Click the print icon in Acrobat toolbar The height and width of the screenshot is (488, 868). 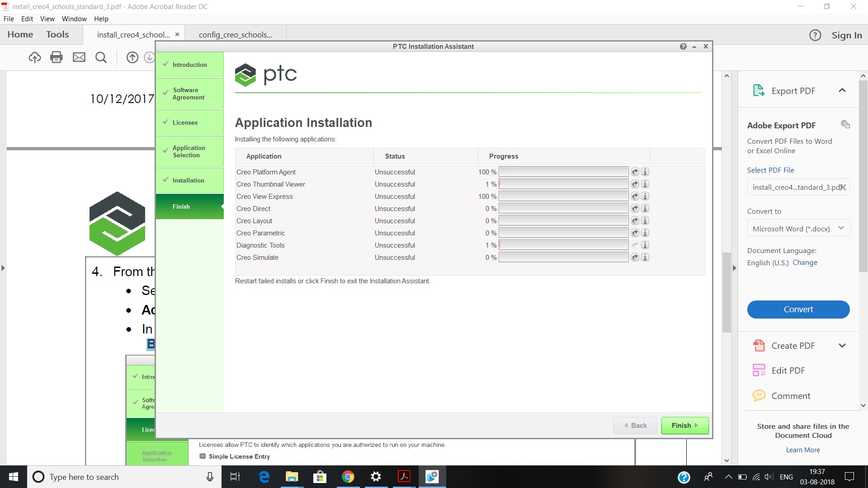pyautogui.click(x=57, y=57)
